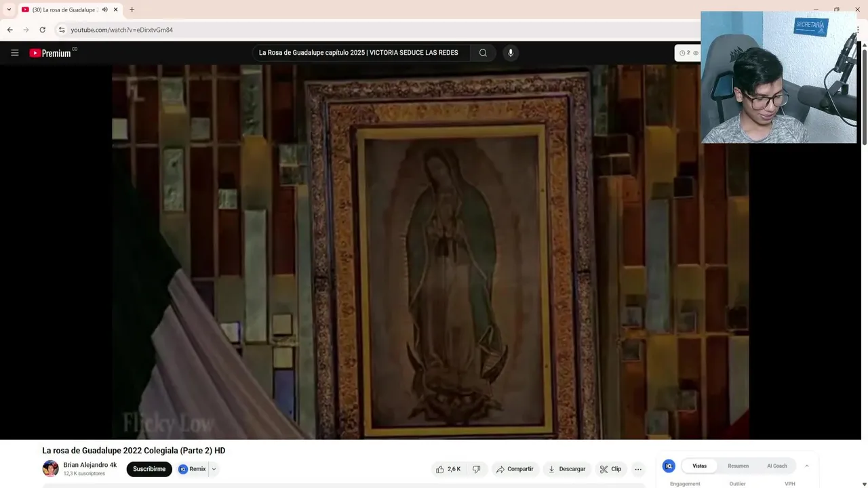Viewport: 868px width, 488px height.
Task: Click the 12,3 K suscriptores text
Action: (84, 474)
